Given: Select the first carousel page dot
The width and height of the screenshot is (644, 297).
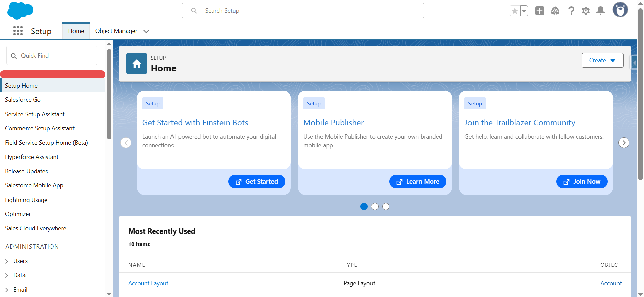Looking at the screenshot, I should [364, 207].
